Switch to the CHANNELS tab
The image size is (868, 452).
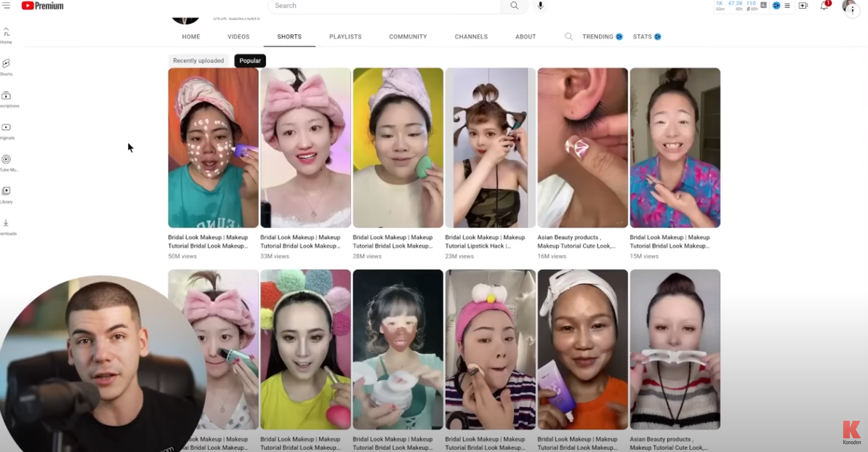(471, 36)
